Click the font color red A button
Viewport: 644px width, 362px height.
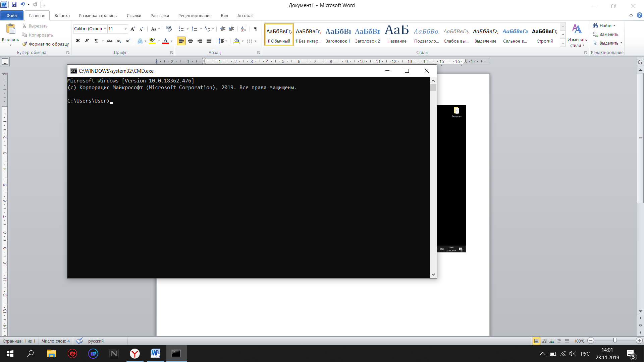click(x=165, y=41)
